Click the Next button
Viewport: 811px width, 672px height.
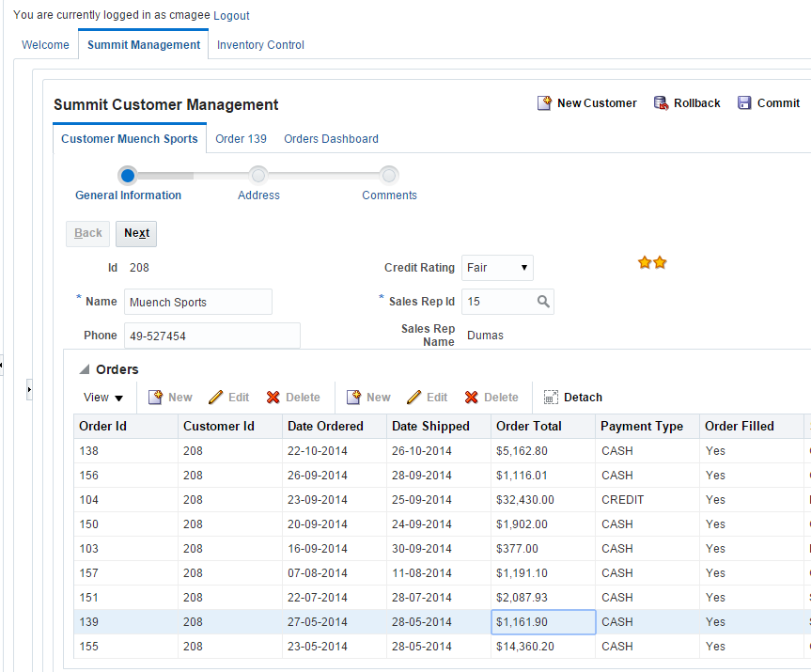pyautogui.click(x=136, y=233)
